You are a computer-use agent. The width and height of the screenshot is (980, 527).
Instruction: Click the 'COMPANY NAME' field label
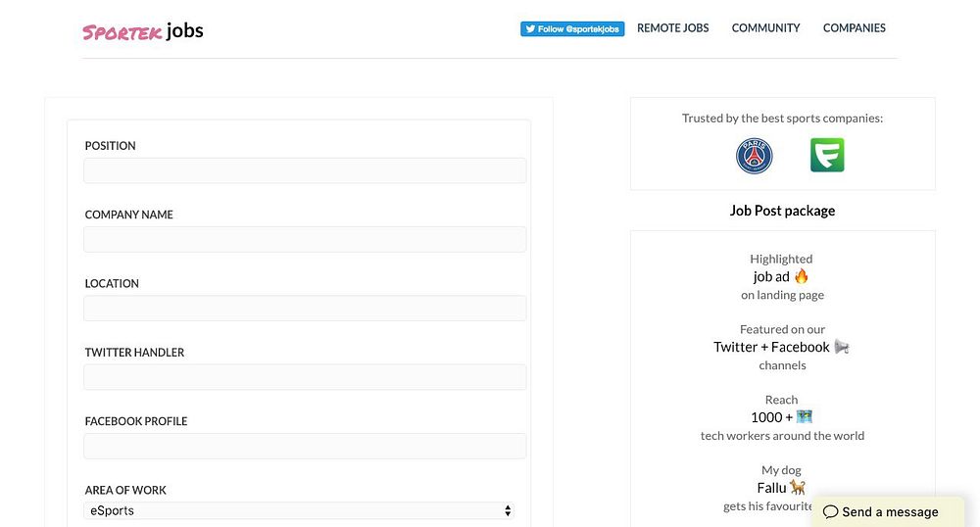pos(128,215)
